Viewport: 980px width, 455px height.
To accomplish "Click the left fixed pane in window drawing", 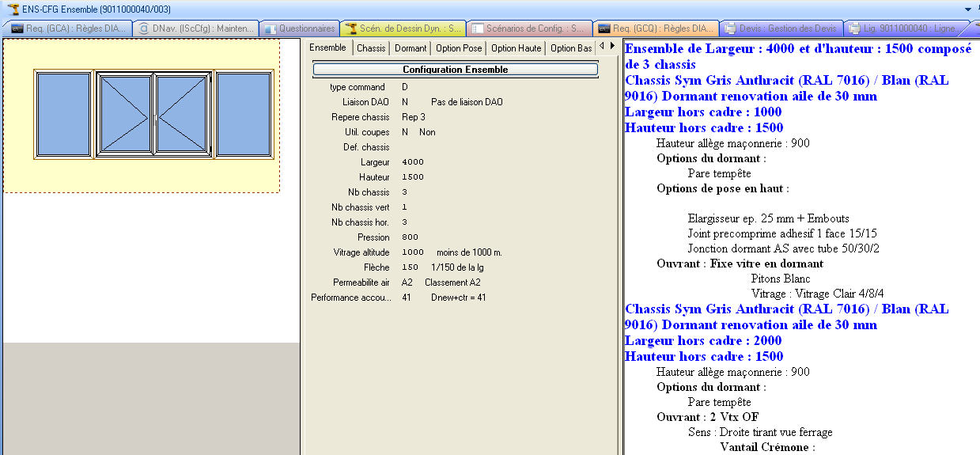I will pos(64,114).
